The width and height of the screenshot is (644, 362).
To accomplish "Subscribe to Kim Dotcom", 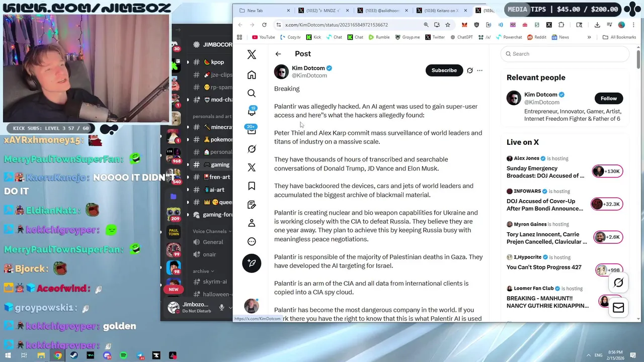I will [x=444, y=70].
